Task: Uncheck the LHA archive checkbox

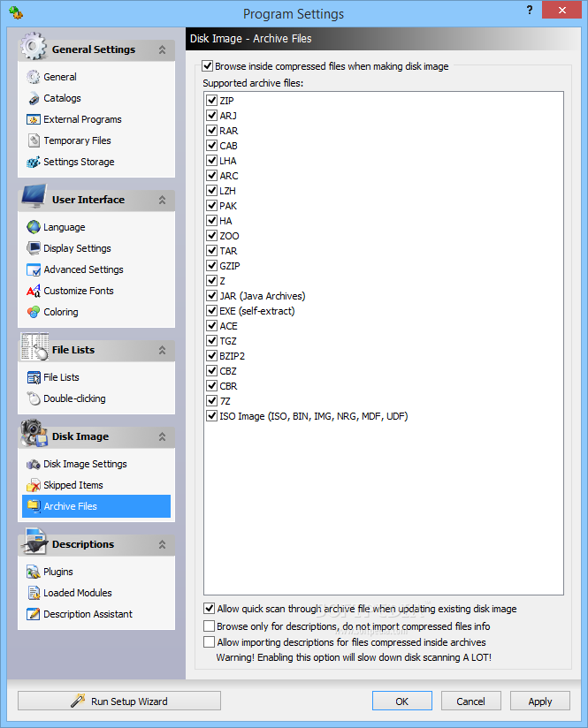Action: [212, 161]
